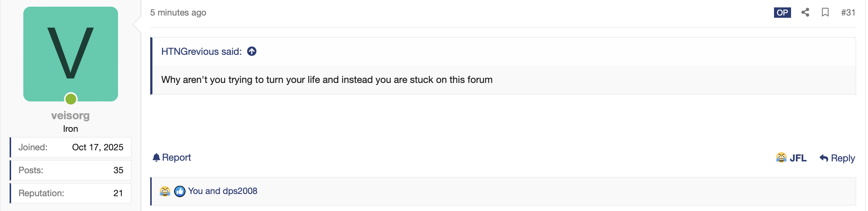The image size is (868, 211).
Task: Click the OP badge
Action: (x=782, y=12)
